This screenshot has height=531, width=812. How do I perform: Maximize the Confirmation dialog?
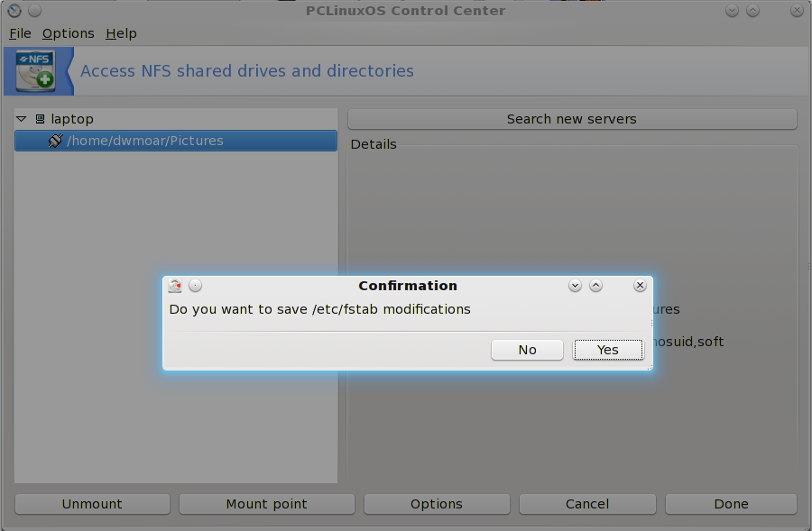pyautogui.click(x=595, y=286)
